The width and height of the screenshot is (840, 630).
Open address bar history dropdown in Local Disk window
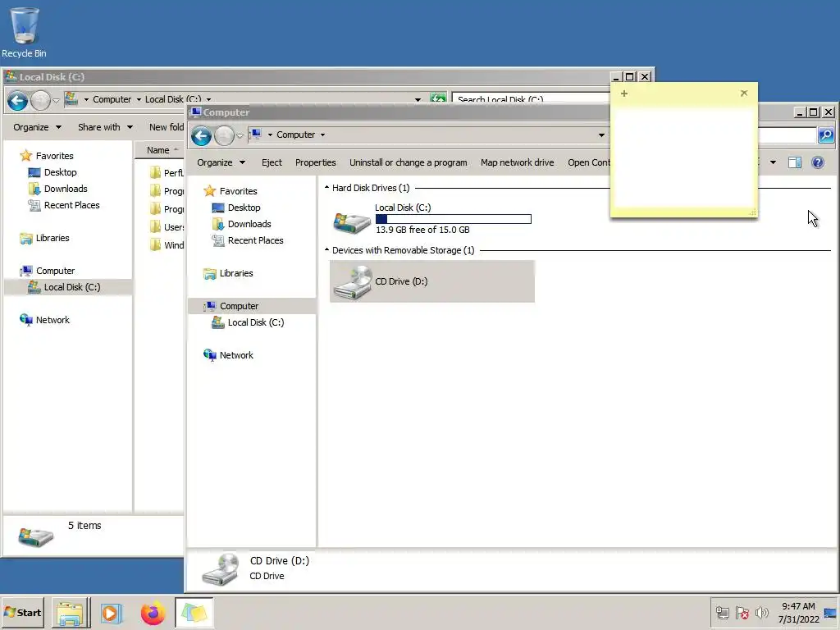click(x=418, y=99)
